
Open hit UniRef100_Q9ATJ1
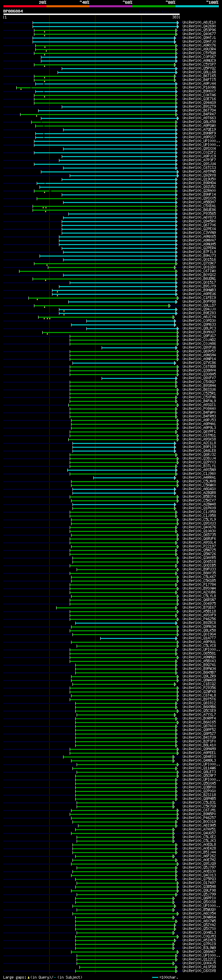point(199,38)
